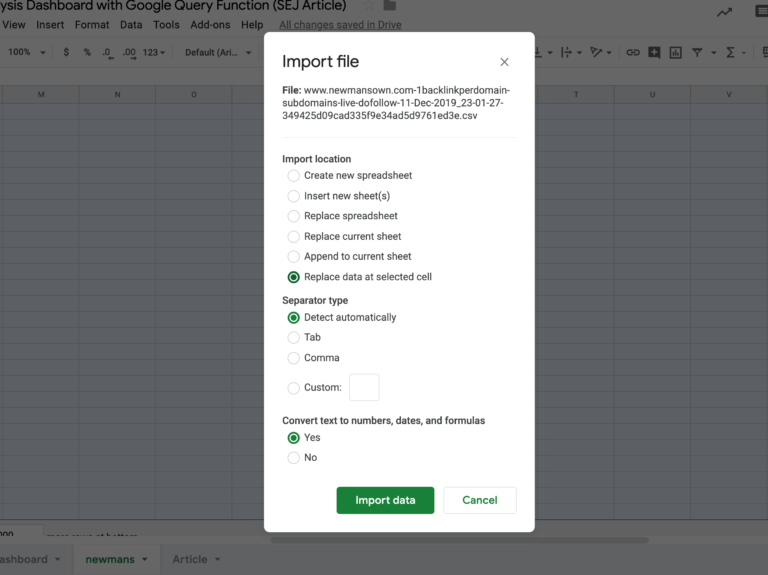This screenshot has width=768, height=575.
Task: Click the functions sigma icon
Action: [x=730, y=52]
